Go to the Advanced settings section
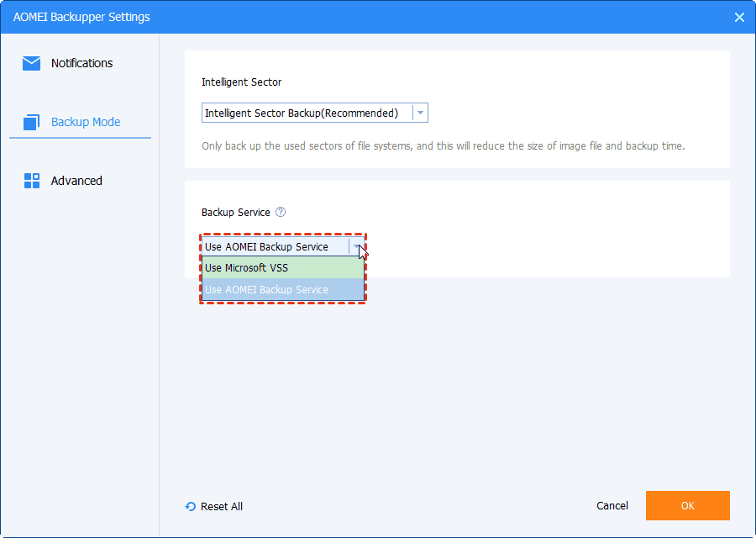Screen dimensions: 756x538 click(x=76, y=181)
